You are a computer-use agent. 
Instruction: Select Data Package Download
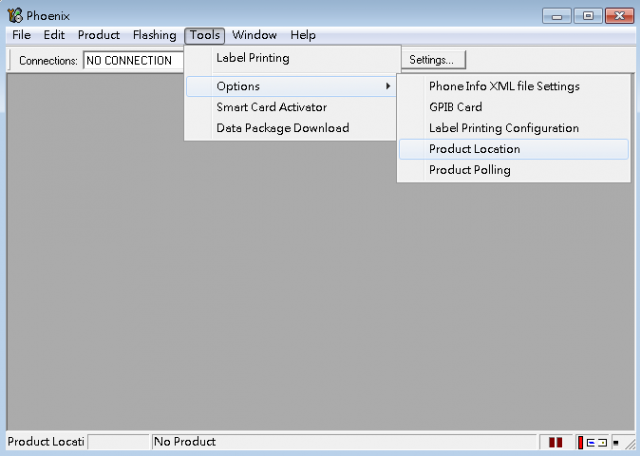point(291,128)
